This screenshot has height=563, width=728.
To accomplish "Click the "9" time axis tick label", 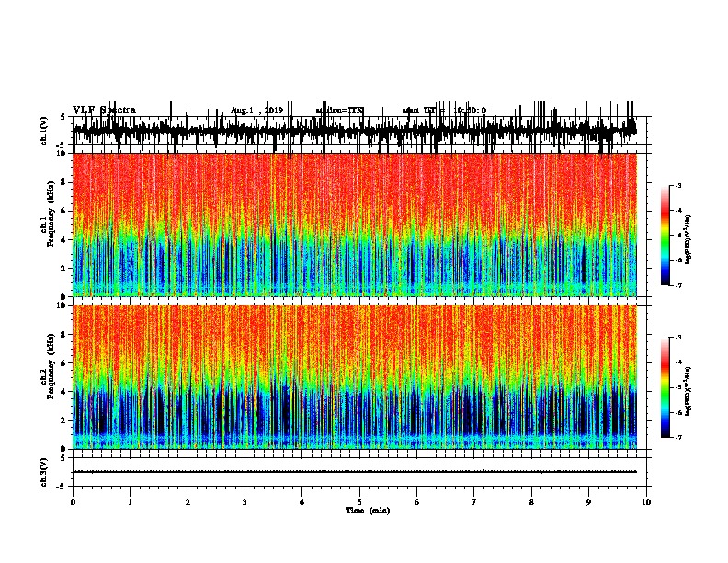I will (x=588, y=502).
